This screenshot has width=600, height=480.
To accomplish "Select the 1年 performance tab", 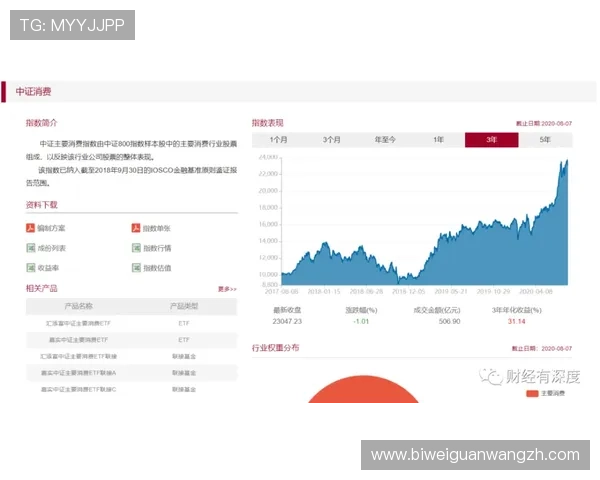I will [x=439, y=140].
